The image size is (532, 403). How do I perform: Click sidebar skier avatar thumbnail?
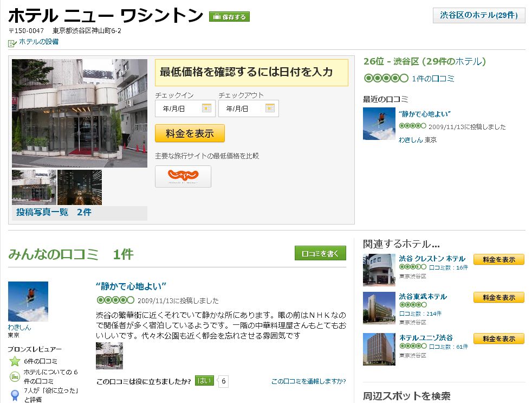tap(379, 124)
